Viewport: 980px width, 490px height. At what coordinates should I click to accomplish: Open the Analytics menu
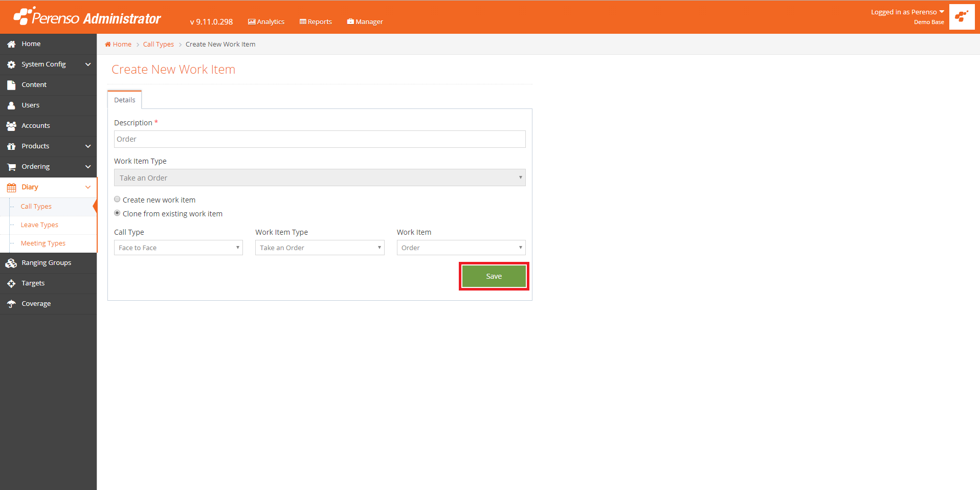(x=266, y=21)
